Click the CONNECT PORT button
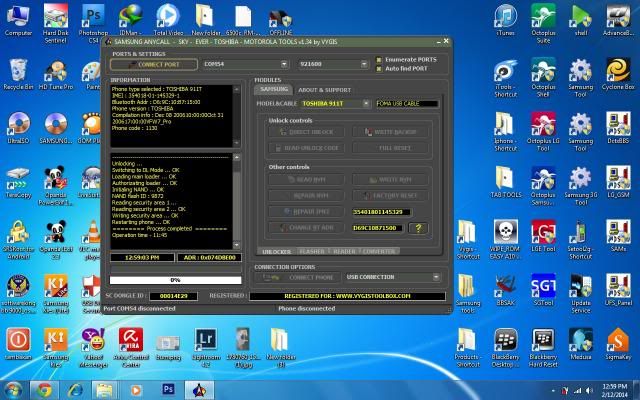 point(154,64)
